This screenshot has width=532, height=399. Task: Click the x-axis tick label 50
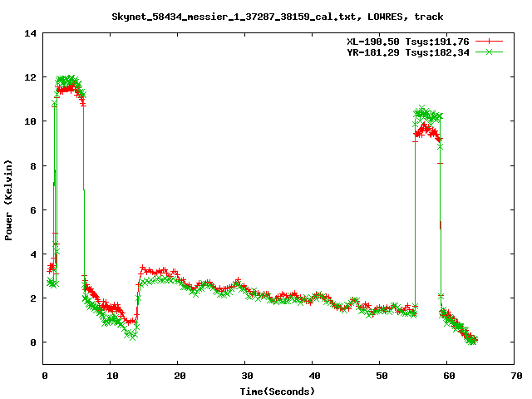382,376
